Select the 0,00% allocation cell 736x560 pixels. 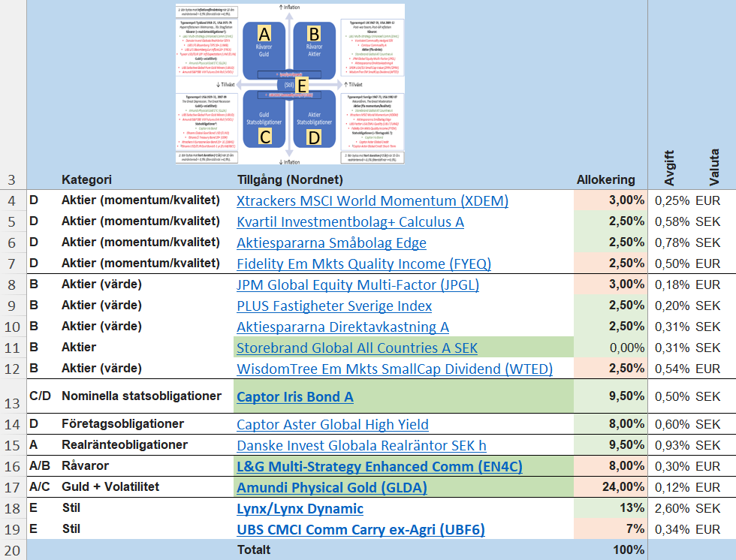(611, 348)
